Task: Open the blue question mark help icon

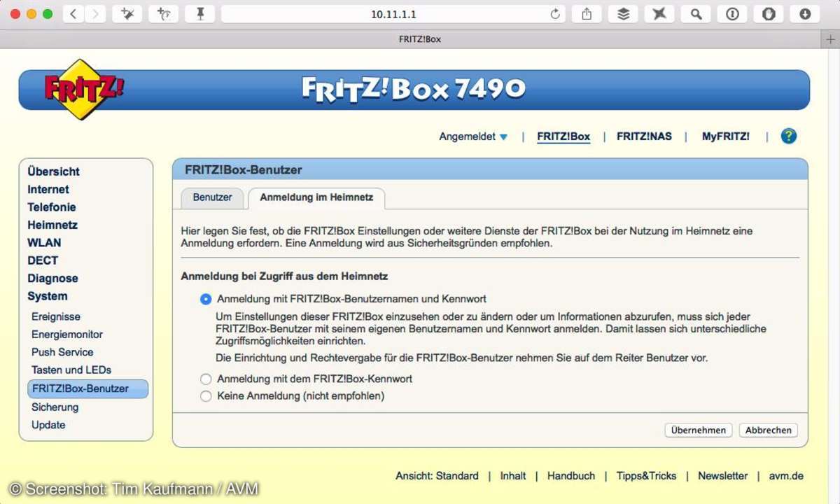Action: [789, 136]
